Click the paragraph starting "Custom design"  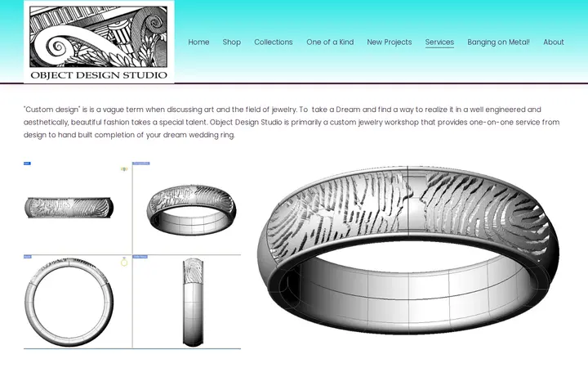(x=292, y=122)
